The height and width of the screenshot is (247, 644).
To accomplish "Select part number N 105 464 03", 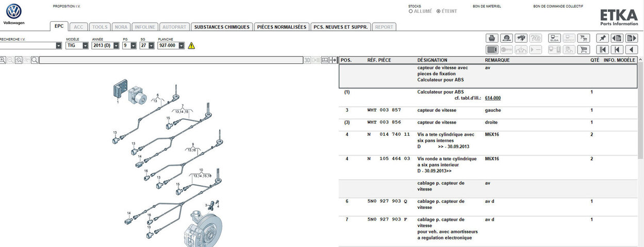I will (x=388, y=159).
